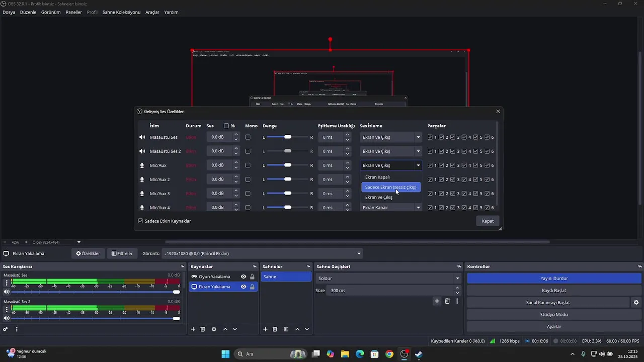The height and width of the screenshot is (362, 644).
Task: Uncheck Sadece Etkin Kaynaklar
Action: point(140,221)
